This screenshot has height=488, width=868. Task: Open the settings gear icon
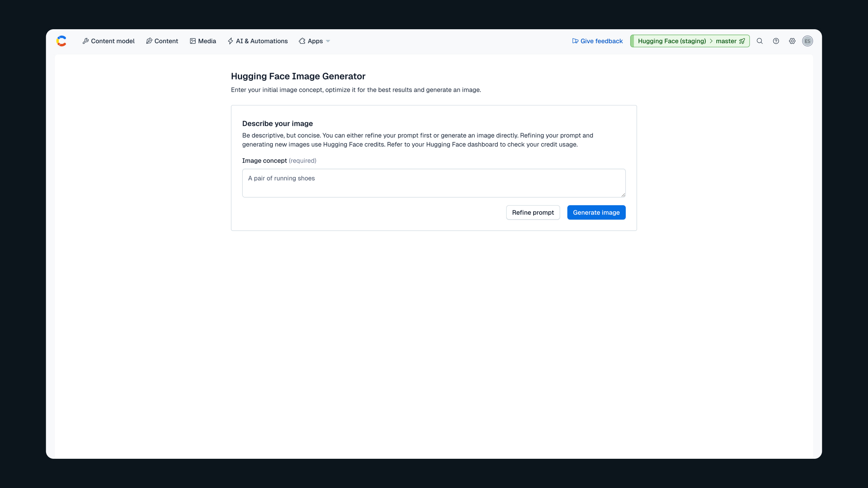click(792, 41)
